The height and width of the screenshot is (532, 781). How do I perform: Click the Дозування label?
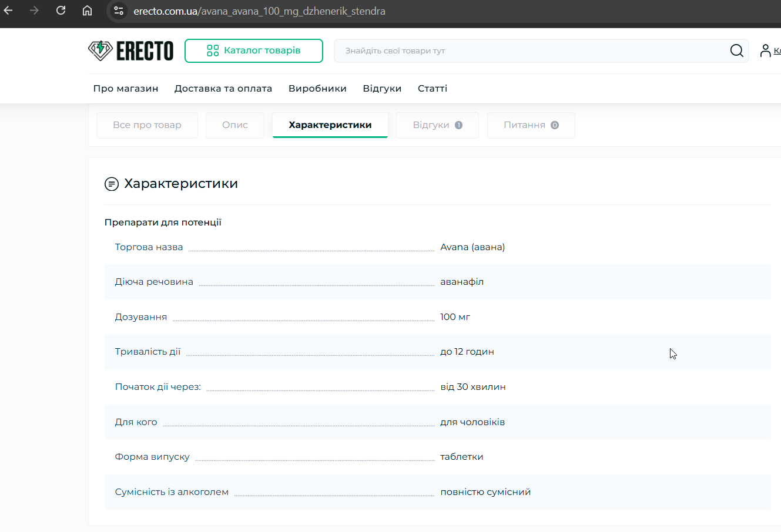(141, 317)
